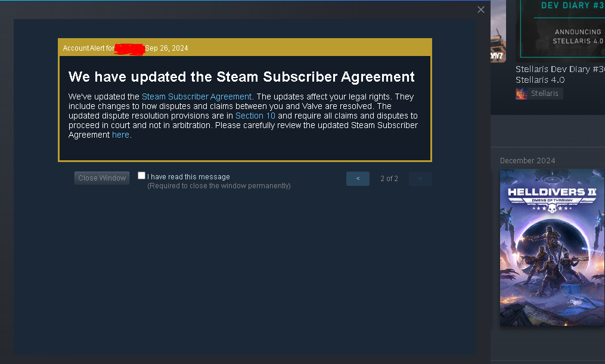The image size is (605, 364).
Task: Open the Stellaris Dev Diary news title
Action: (560, 74)
